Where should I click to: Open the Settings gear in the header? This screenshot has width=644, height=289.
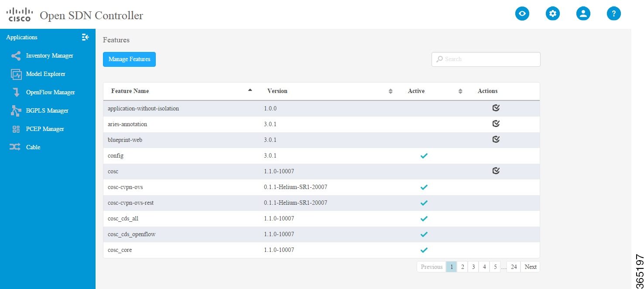pos(553,13)
